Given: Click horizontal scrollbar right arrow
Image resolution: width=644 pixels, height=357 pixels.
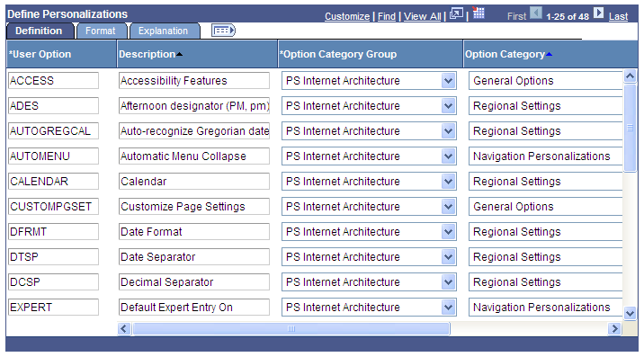Looking at the screenshot, I should [x=614, y=328].
